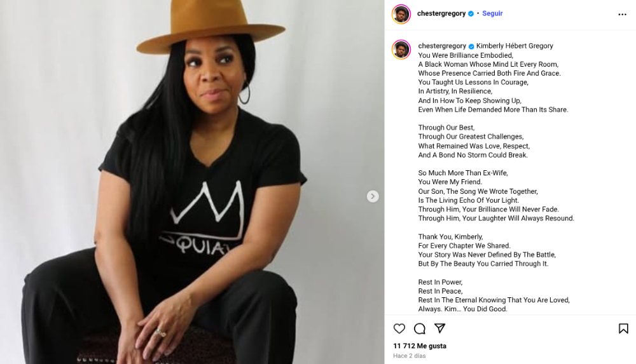Click the Kimberly Hébert Gregory caption text
Image resolution: width=636 pixels, height=364 pixels.
pos(515,46)
